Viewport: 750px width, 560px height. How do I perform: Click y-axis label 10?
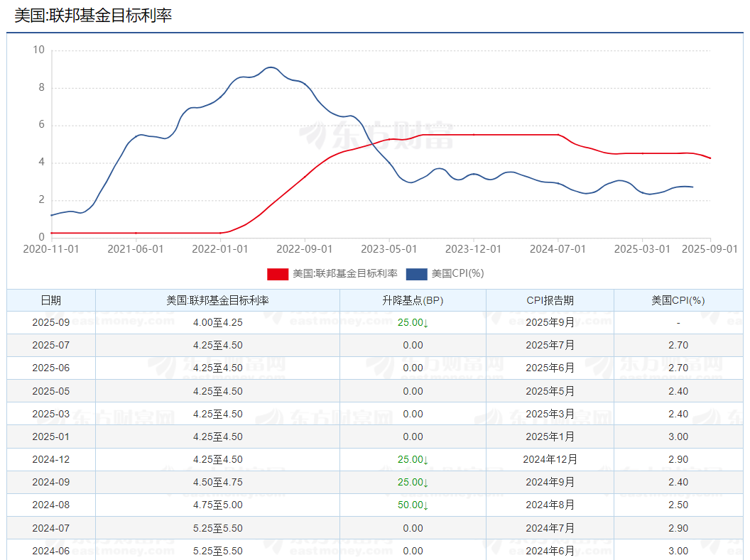click(39, 50)
